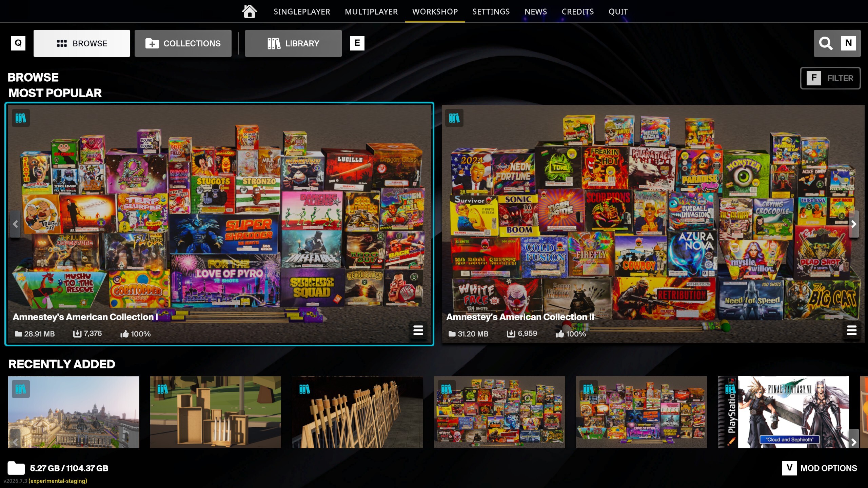
Task: Click library icon on fourth recent thumbnail
Action: coord(447,389)
